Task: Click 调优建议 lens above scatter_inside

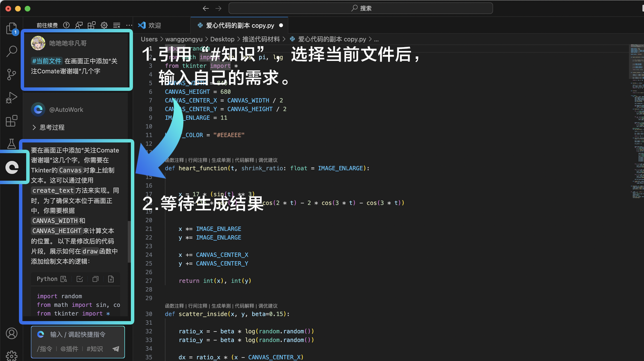Action: 268,306
